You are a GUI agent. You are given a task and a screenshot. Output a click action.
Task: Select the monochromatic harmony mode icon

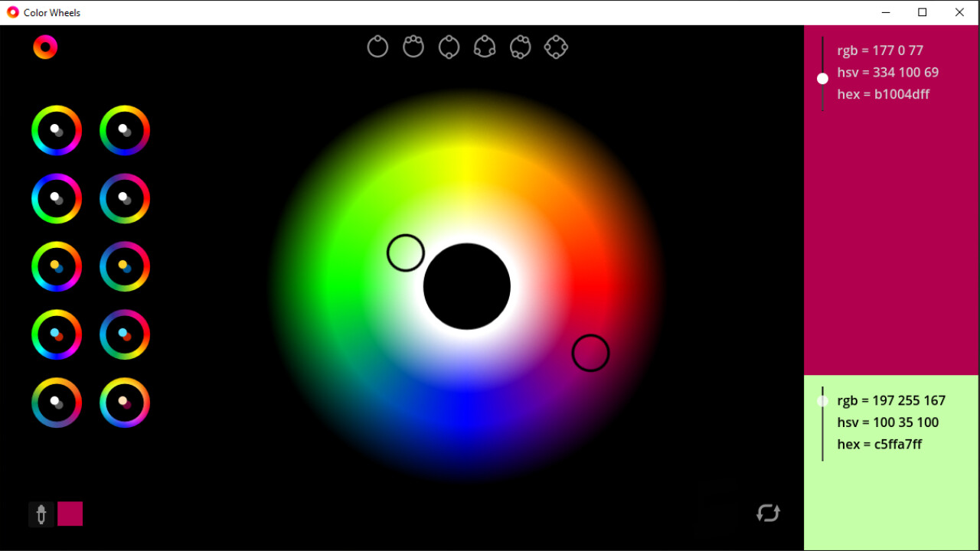click(377, 46)
